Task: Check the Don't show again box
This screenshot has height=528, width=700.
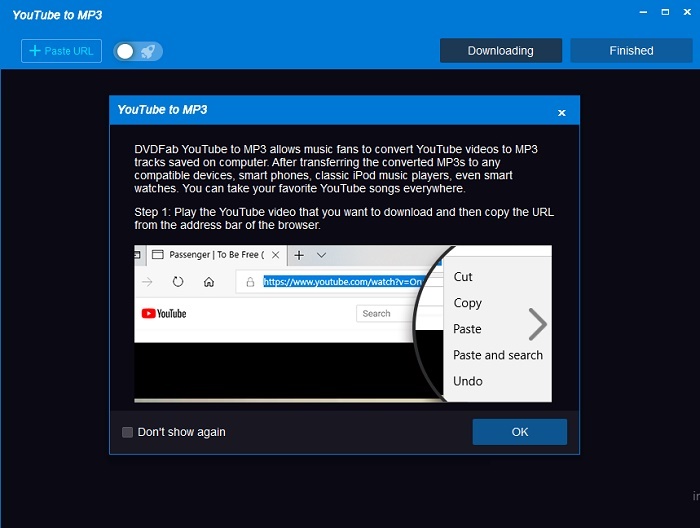Action: pos(127,432)
